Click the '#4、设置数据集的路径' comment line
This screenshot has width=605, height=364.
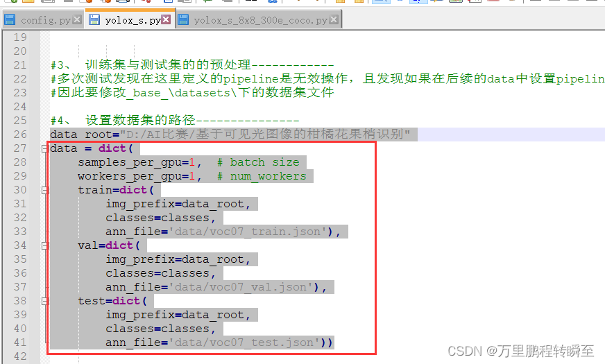175,121
